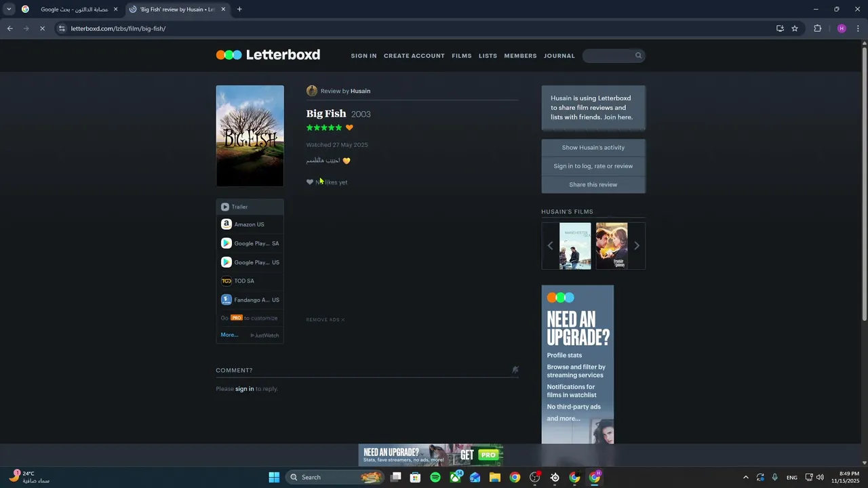
Task: Click the PRO badge in Go PRO to customize
Action: 237,318
